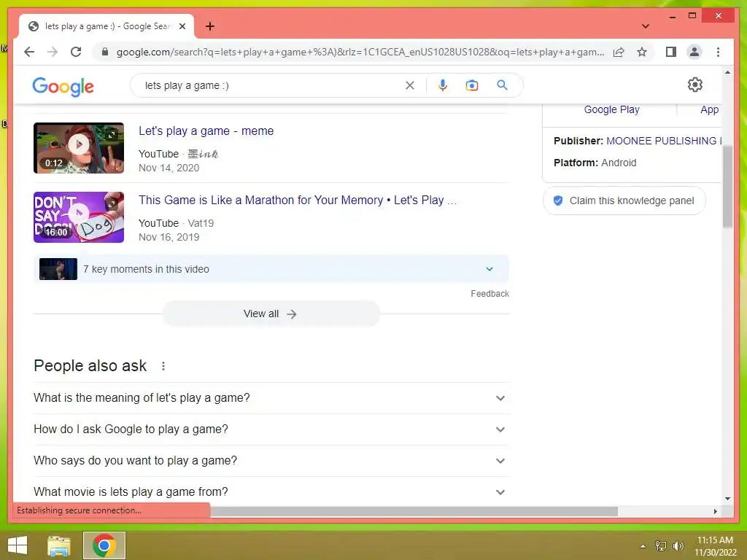The image size is (747, 560).
Task: Focus the URL address bar
Action: coord(360,52)
